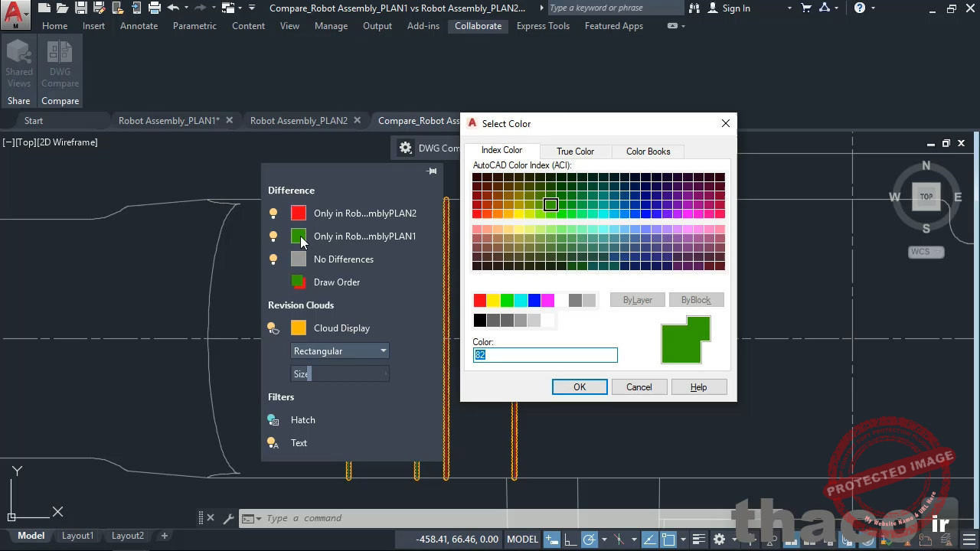Viewport: 980px width, 551px height.
Task: Expand the polar tracking angle dropdown arrow
Action: click(x=604, y=540)
